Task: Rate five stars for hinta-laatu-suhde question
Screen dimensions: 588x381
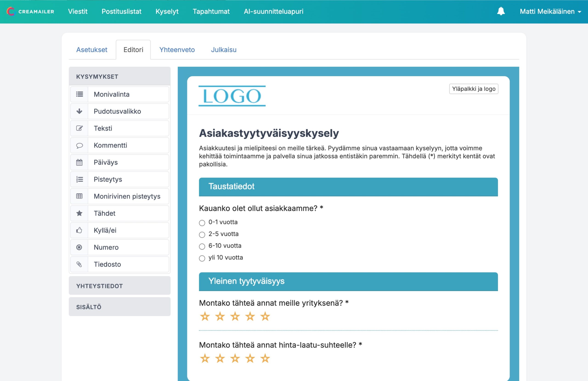Action: point(265,358)
